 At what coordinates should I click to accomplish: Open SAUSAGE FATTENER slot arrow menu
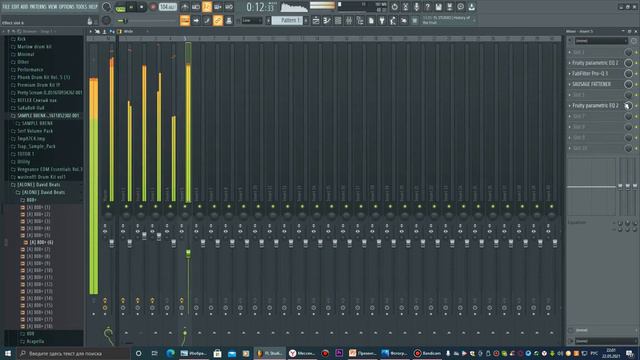570,84
